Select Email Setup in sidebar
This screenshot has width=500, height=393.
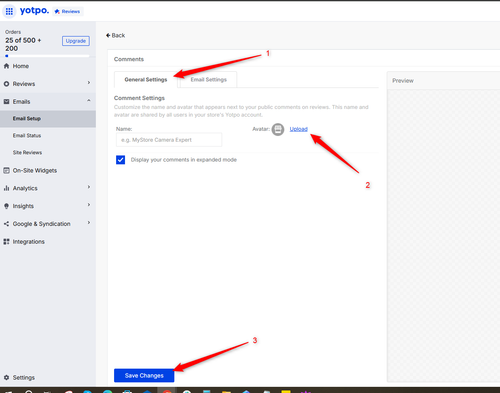coord(48,119)
